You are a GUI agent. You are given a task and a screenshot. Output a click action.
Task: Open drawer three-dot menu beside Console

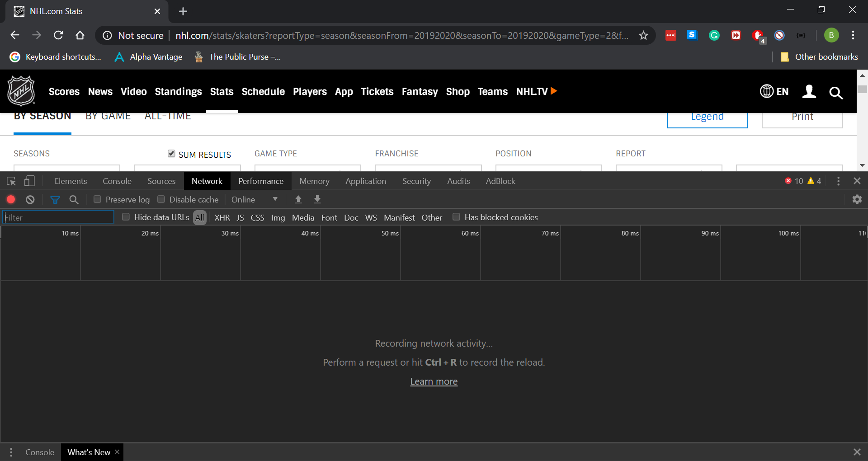coord(11,452)
